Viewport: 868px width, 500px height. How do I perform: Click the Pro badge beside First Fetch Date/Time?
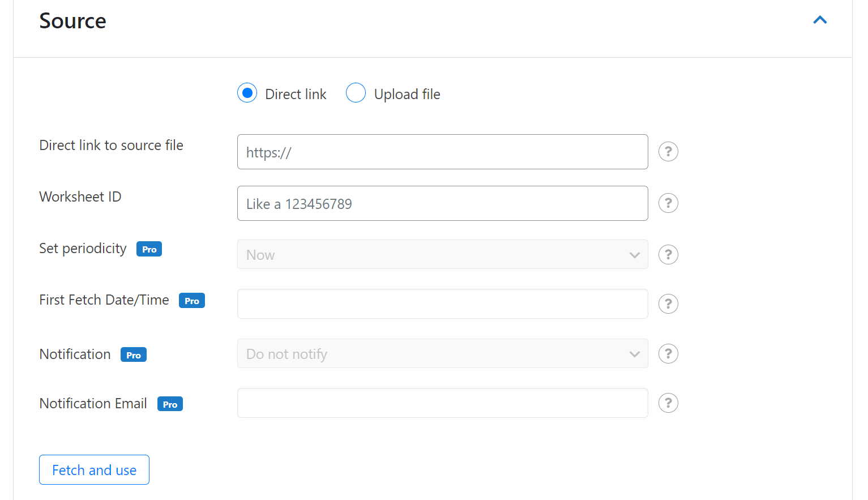pos(192,301)
